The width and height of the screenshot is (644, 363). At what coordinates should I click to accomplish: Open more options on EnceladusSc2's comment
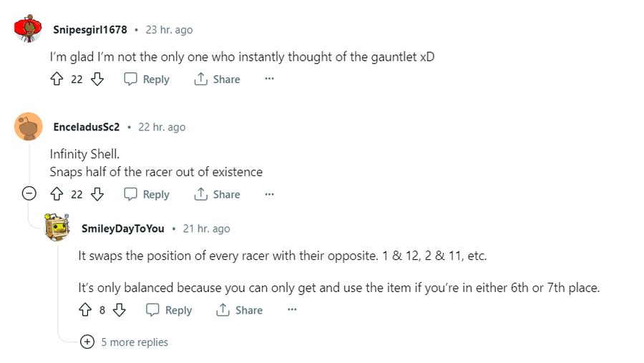[269, 194]
